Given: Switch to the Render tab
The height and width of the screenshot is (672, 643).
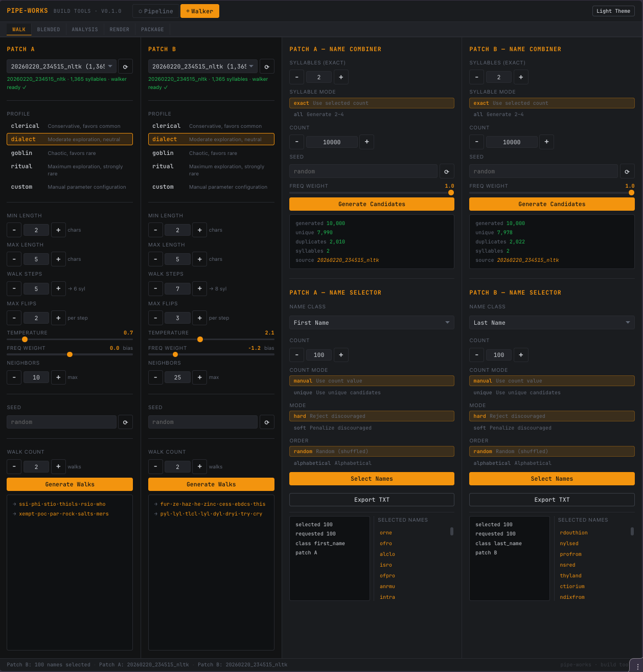Looking at the screenshot, I should click(x=120, y=30).
